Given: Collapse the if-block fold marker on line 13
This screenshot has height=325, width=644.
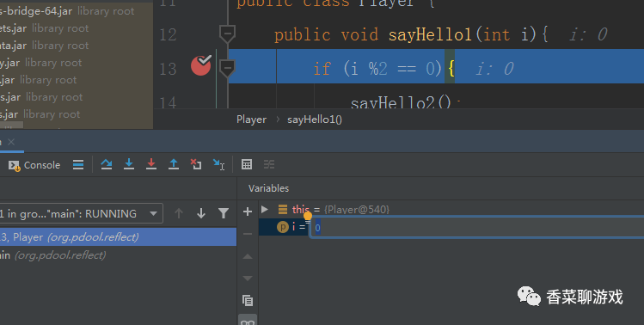Looking at the screenshot, I should [x=227, y=68].
